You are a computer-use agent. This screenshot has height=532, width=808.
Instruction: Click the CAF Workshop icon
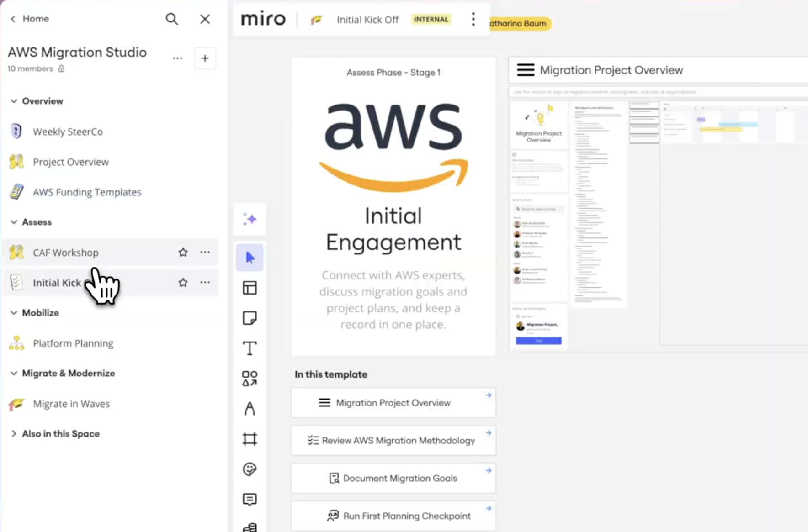pos(16,253)
